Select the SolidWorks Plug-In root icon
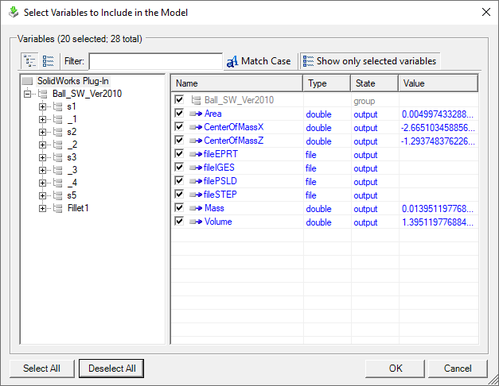This screenshot has height=386, width=499. [x=27, y=81]
